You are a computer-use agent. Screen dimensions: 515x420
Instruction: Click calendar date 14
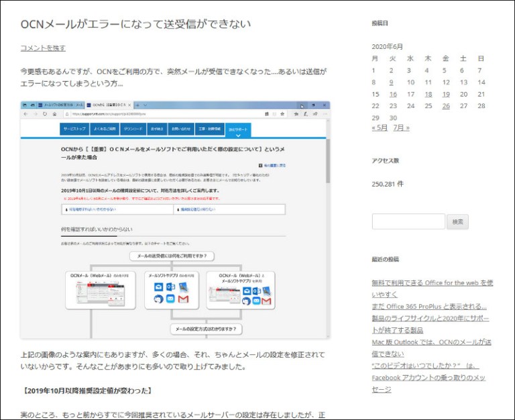click(x=481, y=82)
